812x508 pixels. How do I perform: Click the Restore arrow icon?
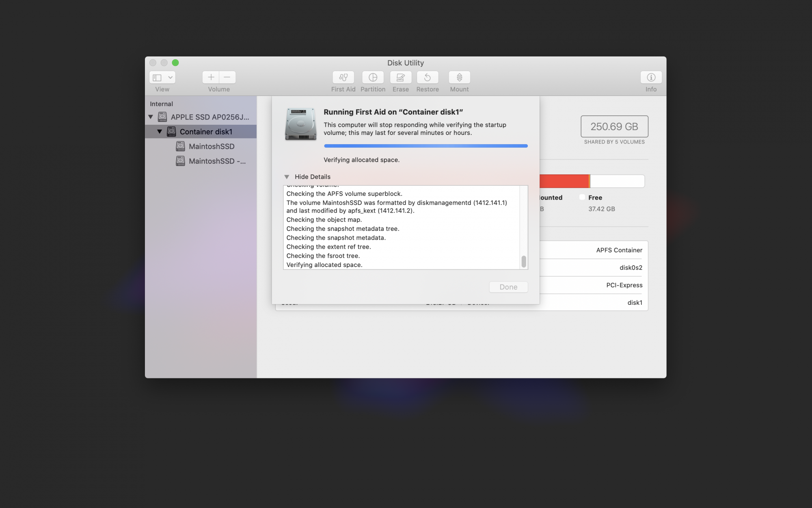(427, 77)
